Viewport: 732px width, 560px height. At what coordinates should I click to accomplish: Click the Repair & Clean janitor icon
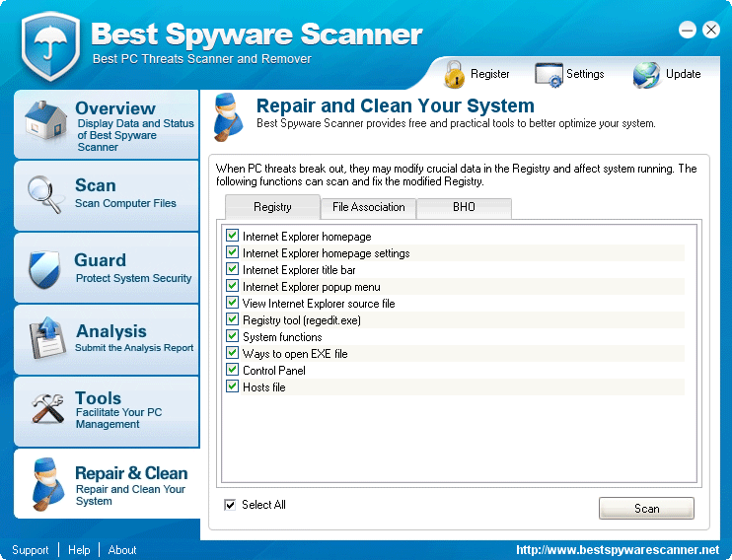[47, 483]
